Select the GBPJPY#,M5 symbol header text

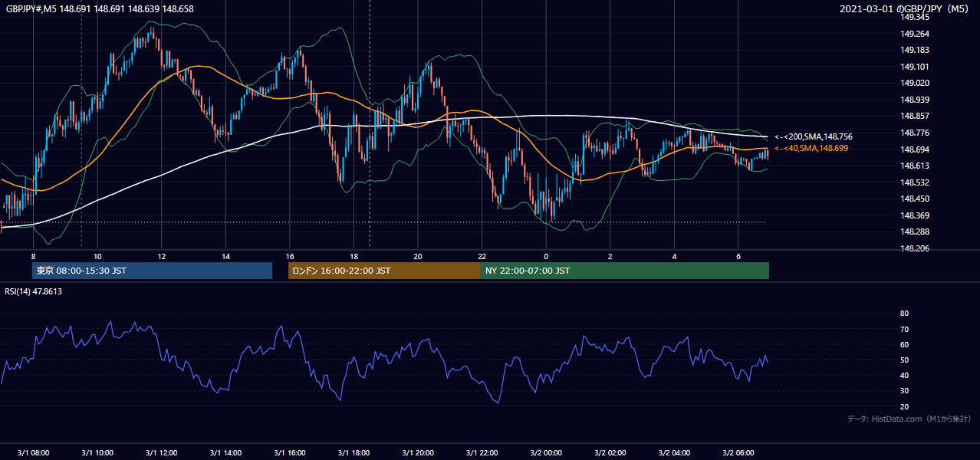(x=32, y=8)
